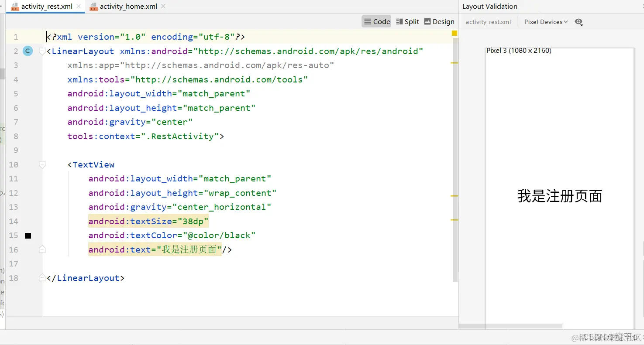Click the android:text="我是注册页面" attribute
Screen dimensions: 644x345
155,250
